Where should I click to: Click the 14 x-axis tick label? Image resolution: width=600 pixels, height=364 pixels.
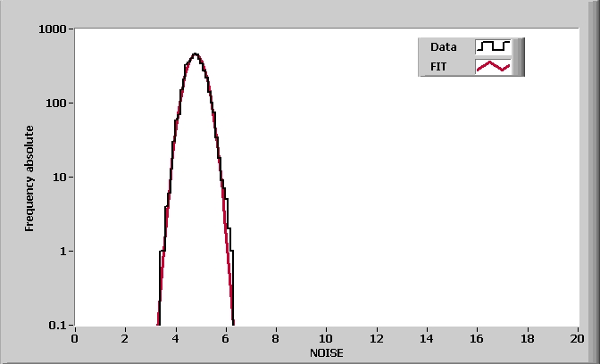[x=427, y=338]
